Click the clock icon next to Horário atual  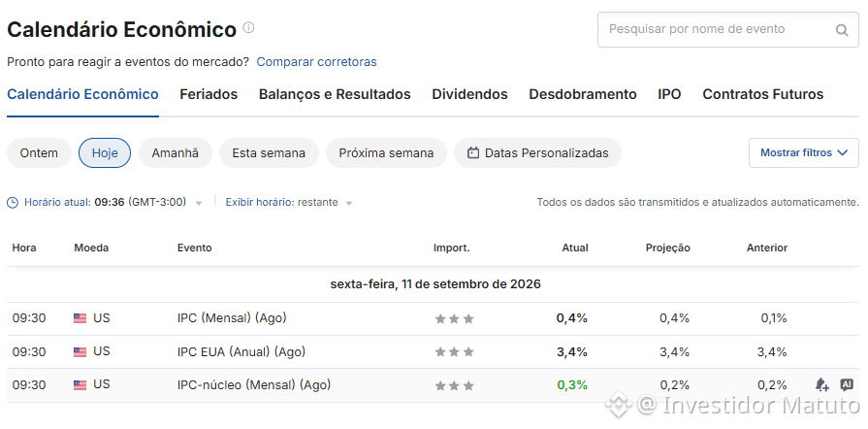tap(13, 203)
